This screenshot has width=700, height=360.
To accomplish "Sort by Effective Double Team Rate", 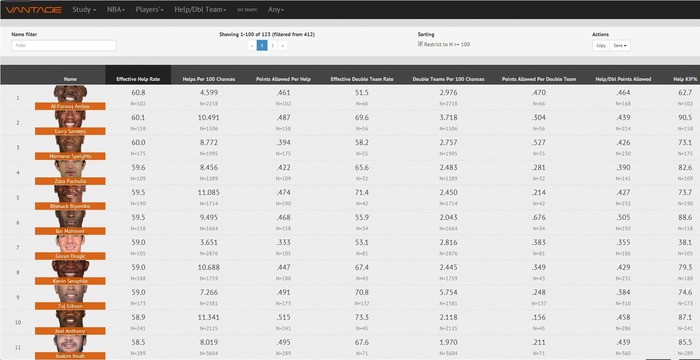I will (362, 79).
